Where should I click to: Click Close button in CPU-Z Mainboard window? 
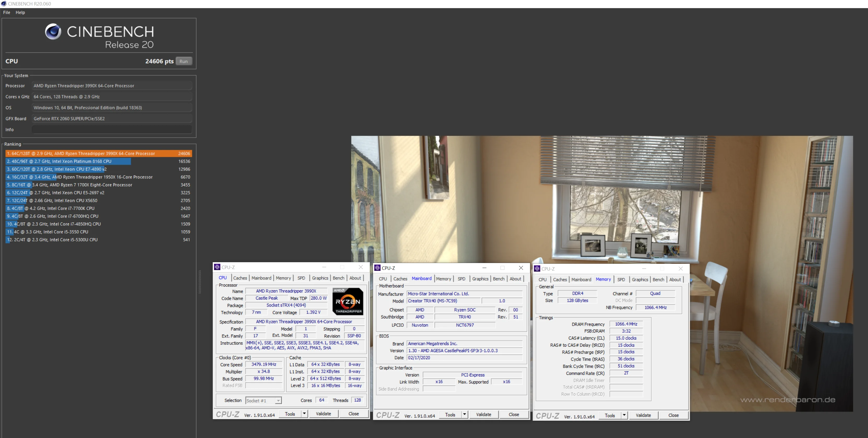(x=514, y=414)
